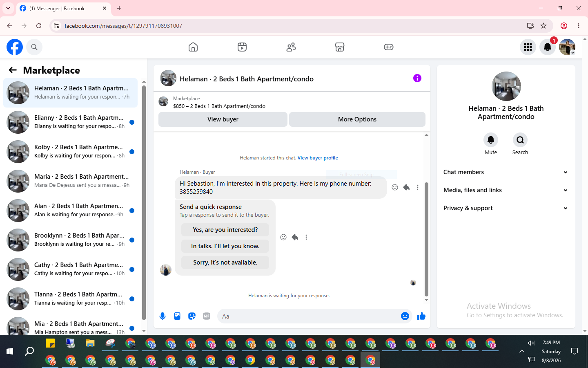Open the Facebook search icon
The width and height of the screenshot is (588, 368).
[34, 47]
